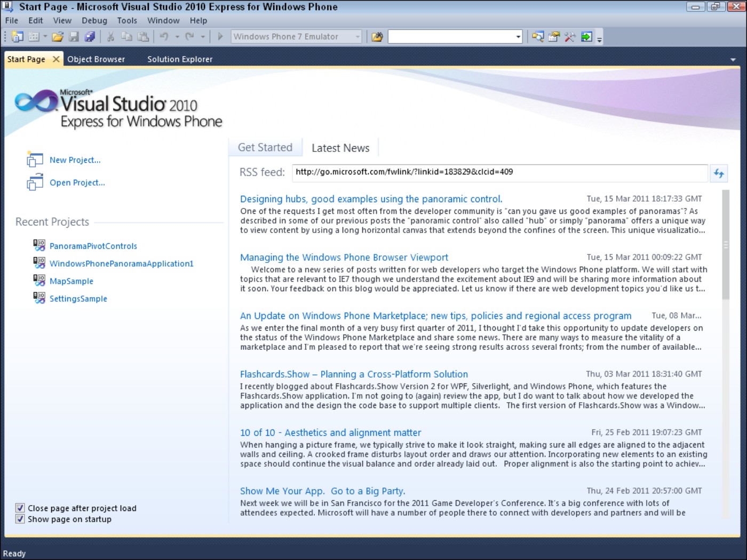Close the Start Page tab with X
This screenshot has height=560, width=747.
tap(56, 59)
